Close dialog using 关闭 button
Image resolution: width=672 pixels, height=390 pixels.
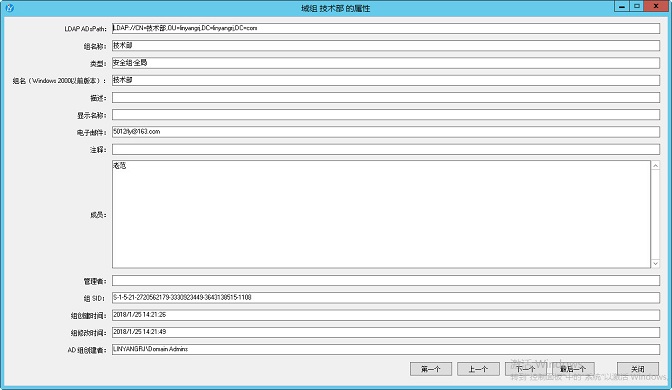coord(638,369)
